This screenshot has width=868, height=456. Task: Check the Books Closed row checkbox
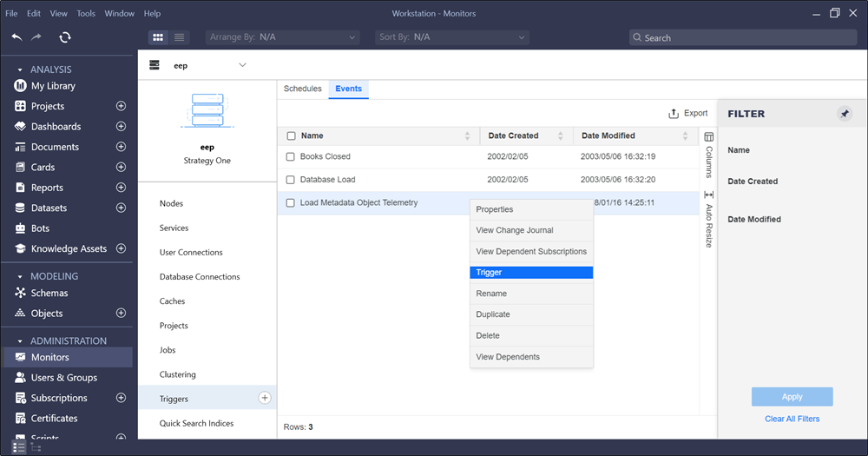(291, 157)
